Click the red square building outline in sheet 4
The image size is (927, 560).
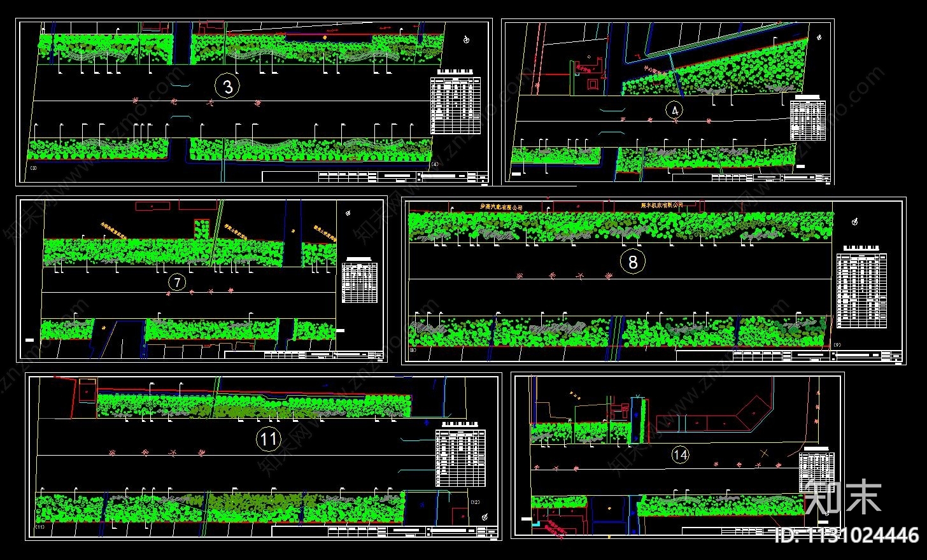[x=592, y=83]
